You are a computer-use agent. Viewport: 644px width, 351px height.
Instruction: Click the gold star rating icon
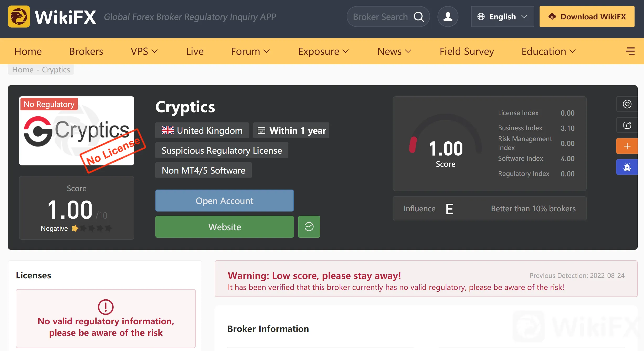point(75,228)
